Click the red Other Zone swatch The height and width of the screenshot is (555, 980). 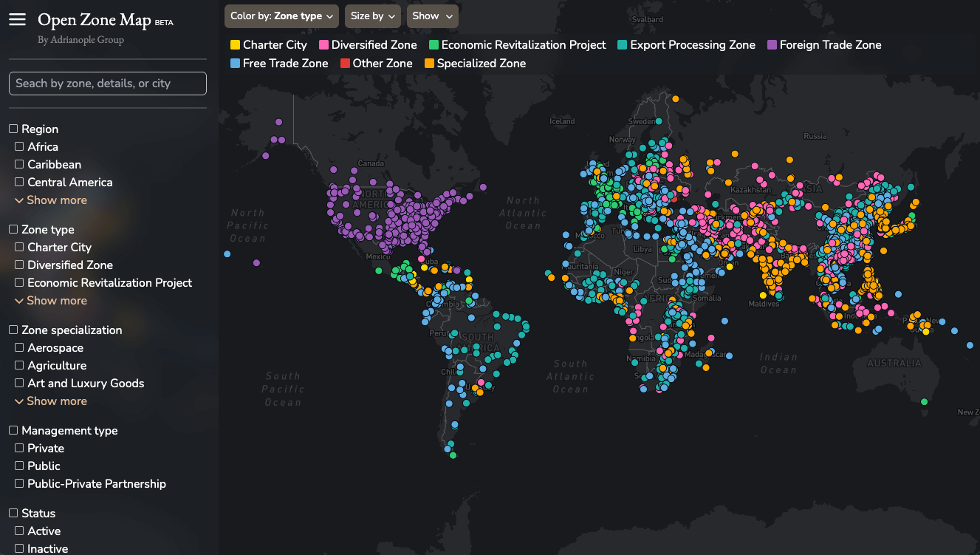pos(345,64)
